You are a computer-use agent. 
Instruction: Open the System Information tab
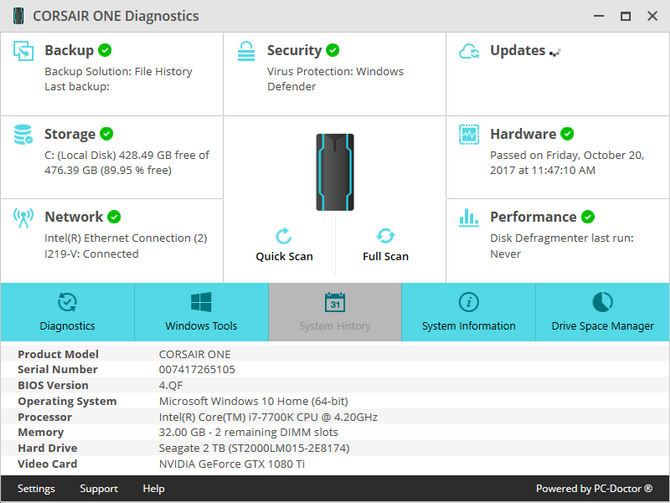tap(469, 312)
